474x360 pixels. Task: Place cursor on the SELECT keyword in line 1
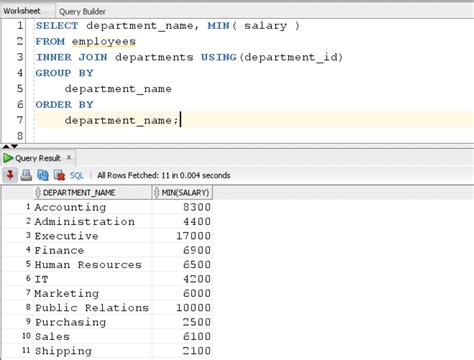click(57, 26)
